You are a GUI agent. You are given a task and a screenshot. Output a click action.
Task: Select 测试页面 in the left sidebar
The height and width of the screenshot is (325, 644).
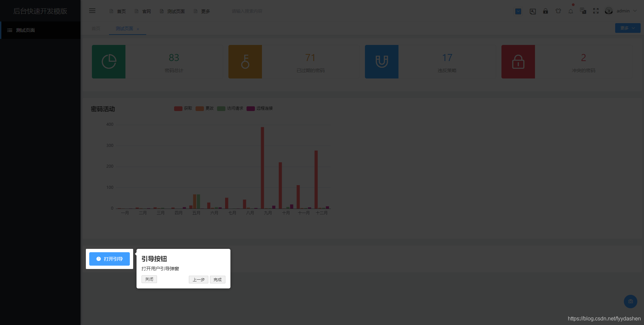click(40, 30)
